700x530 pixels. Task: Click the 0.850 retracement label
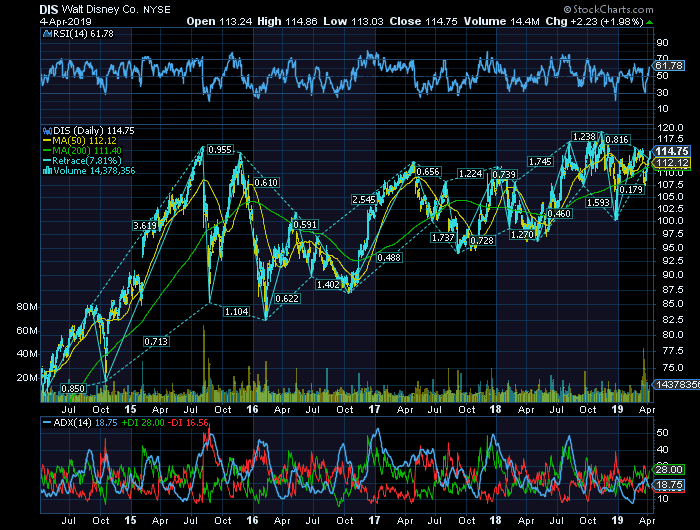pos(73,388)
